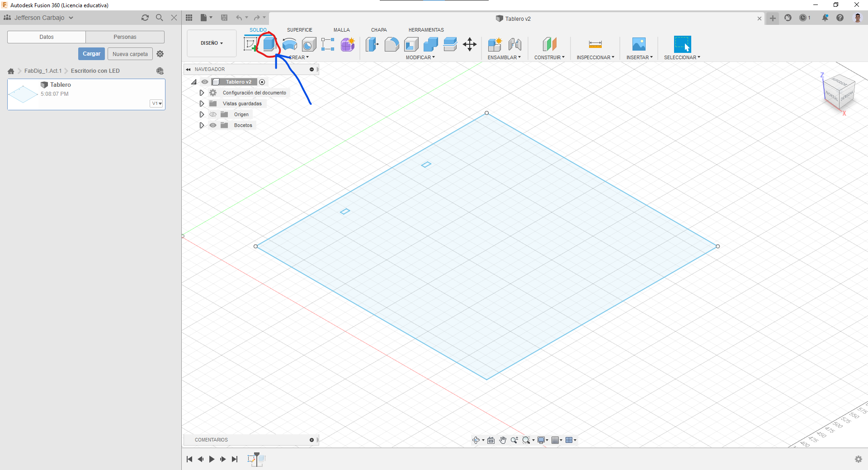The width and height of the screenshot is (868, 470).
Task: Expand the Origen folder node
Action: [x=202, y=114]
